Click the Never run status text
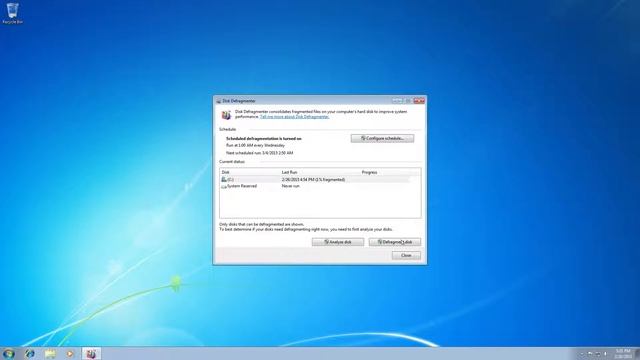Image resolution: width=640 pixels, height=360 pixels. [x=291, y=186]
